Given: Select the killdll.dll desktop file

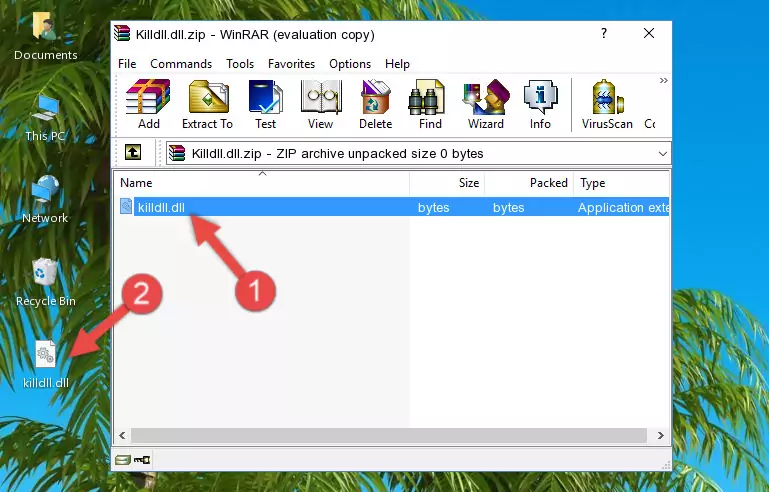Looking at the screenshot, I should [x=46, y=364].
